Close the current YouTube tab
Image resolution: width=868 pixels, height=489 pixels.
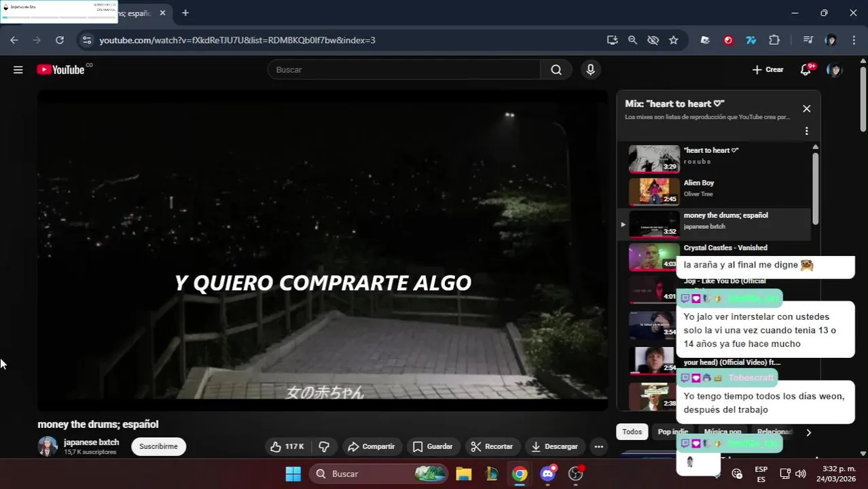pyautogui.click(x=162, y=13)
